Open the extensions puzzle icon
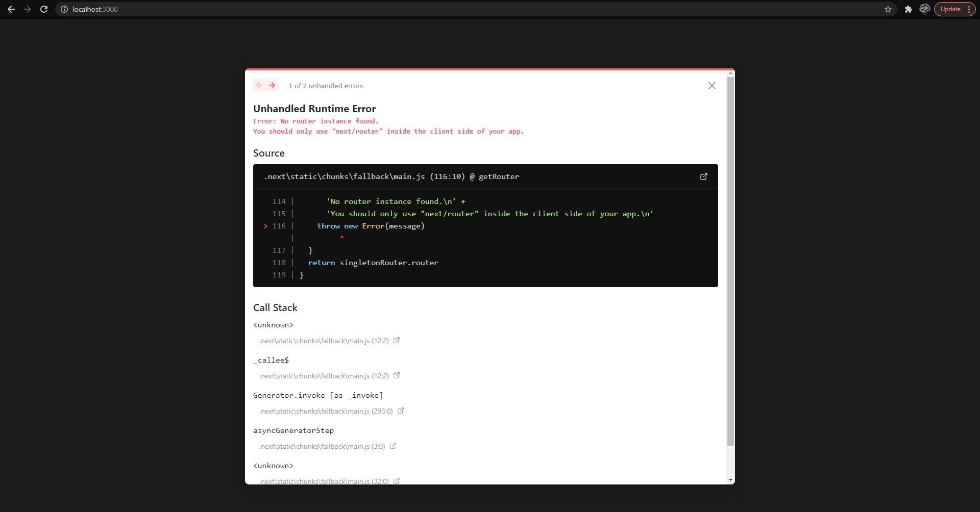The width and height of the screenshot is (980, 512). coord(909,9)
